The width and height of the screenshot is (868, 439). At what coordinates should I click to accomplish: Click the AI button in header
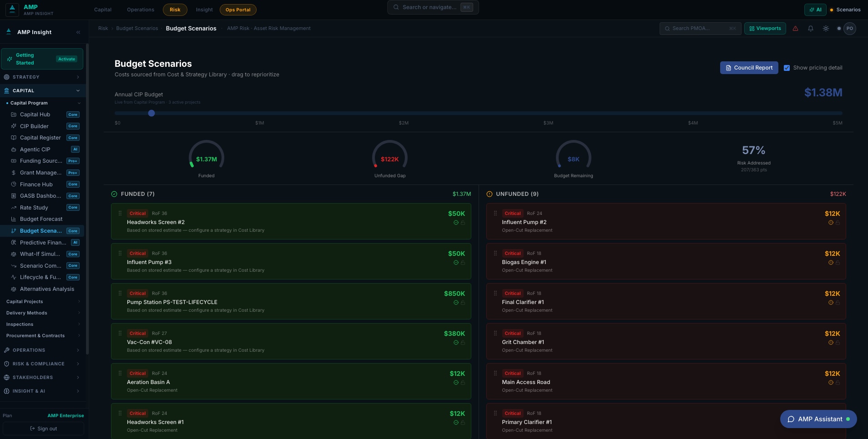[815, 10]
